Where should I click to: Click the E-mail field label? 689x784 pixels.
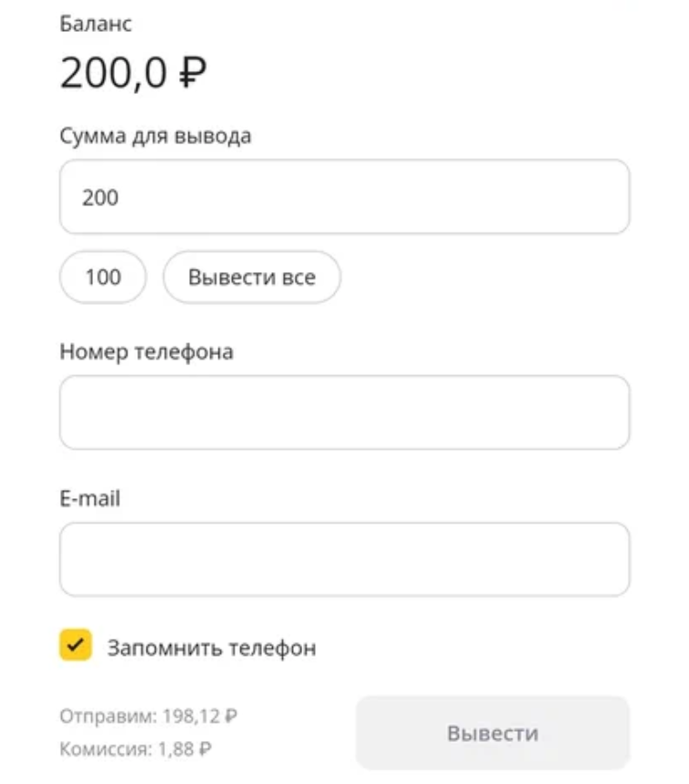coord(90,498)
